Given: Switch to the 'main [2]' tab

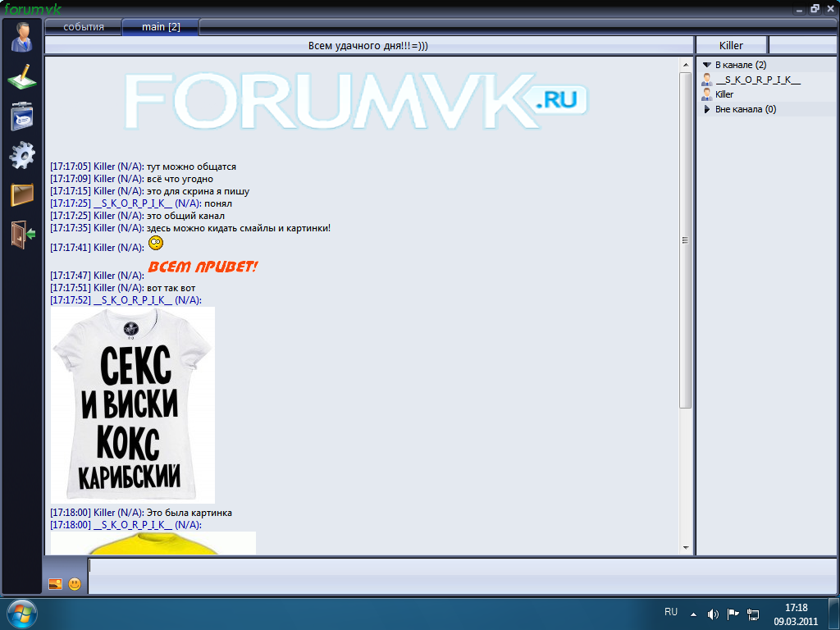Looking at the screenshot, I should click(x=161, y=27).
